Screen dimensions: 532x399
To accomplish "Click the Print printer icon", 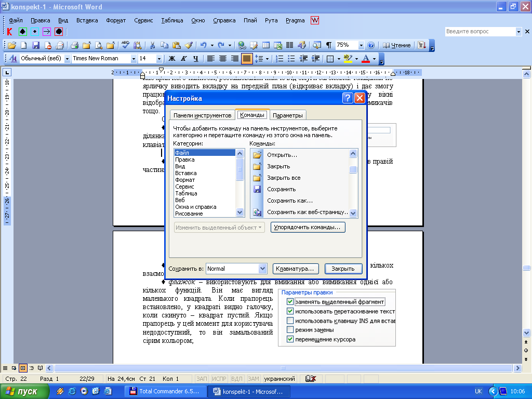I will click(75, 45).
